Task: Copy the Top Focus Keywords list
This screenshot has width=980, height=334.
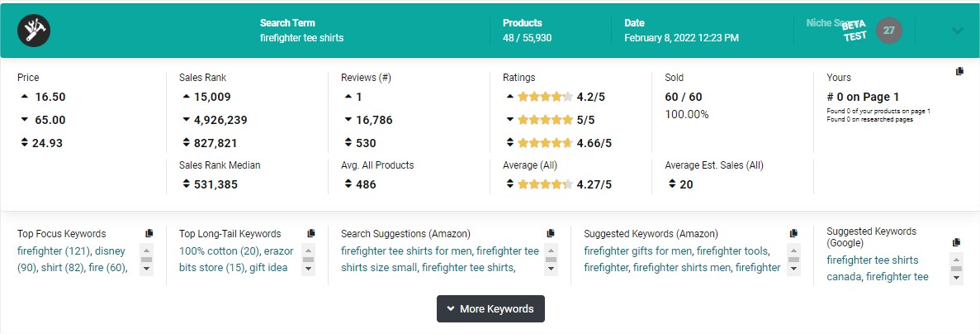Action: [x=149, y=233]
